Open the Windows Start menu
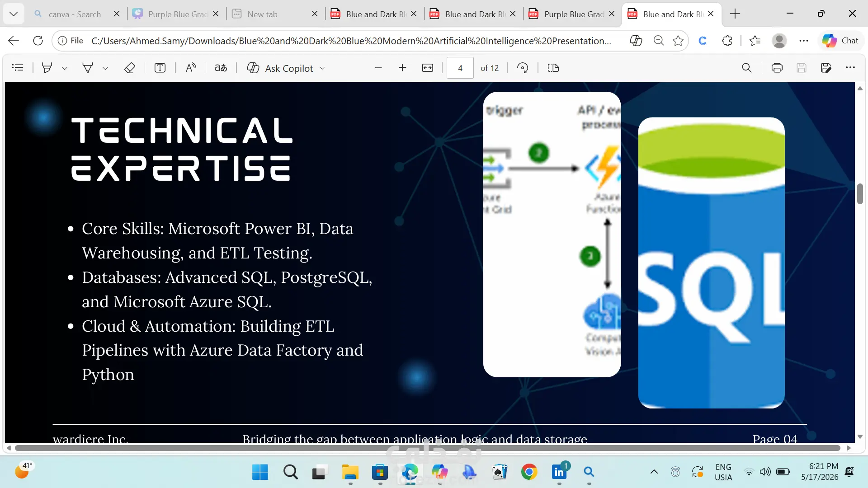Screen dimensions: 868x488 tap(260, 472)
